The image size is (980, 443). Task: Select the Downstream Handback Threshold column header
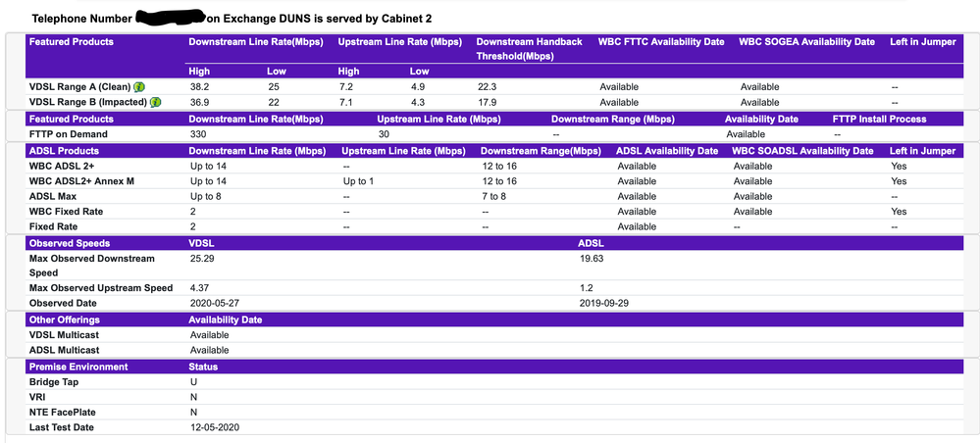[x=529, y=48]
